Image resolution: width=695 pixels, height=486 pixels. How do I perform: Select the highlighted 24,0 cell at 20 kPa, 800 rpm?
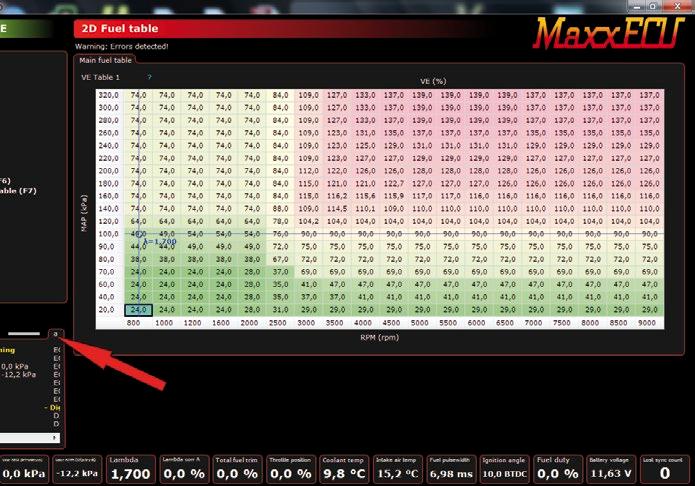click(138, 310)
